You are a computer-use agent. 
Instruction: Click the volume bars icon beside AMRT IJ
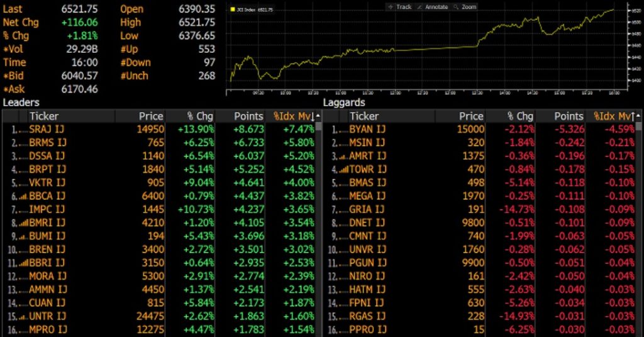(x=344, y=157)
